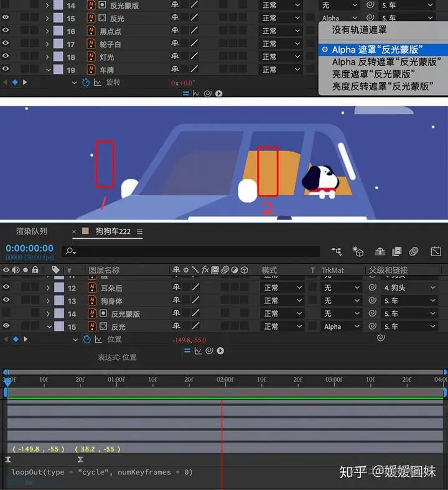Screen dimensions: 448x490
Task: Click the magnifier icon in the search bar
Action: pos(70,251)
